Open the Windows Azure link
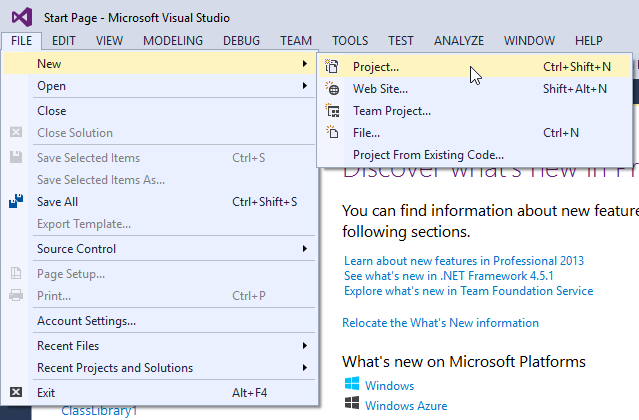This screenshot has width=639, height=420. [406, 405]
